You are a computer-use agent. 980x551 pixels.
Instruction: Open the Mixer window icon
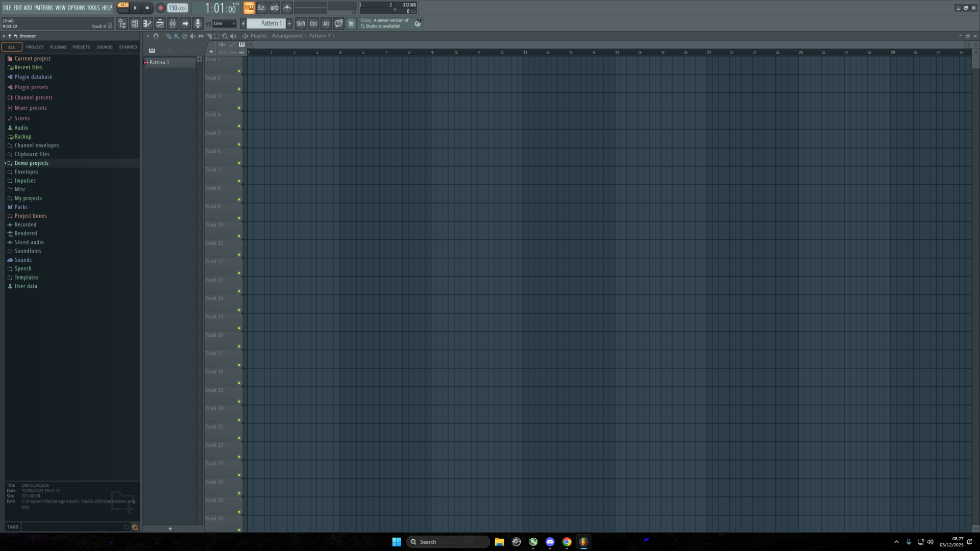coord(173,23)
